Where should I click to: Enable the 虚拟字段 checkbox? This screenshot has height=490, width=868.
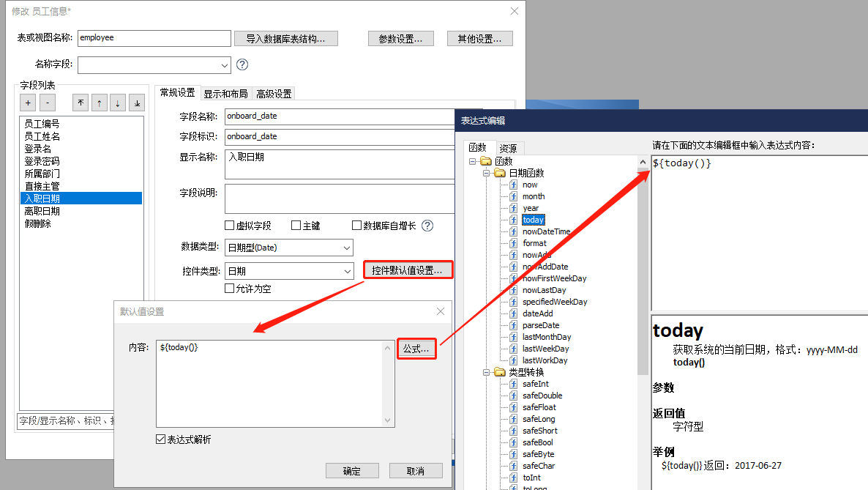click(x=230, y=226)
